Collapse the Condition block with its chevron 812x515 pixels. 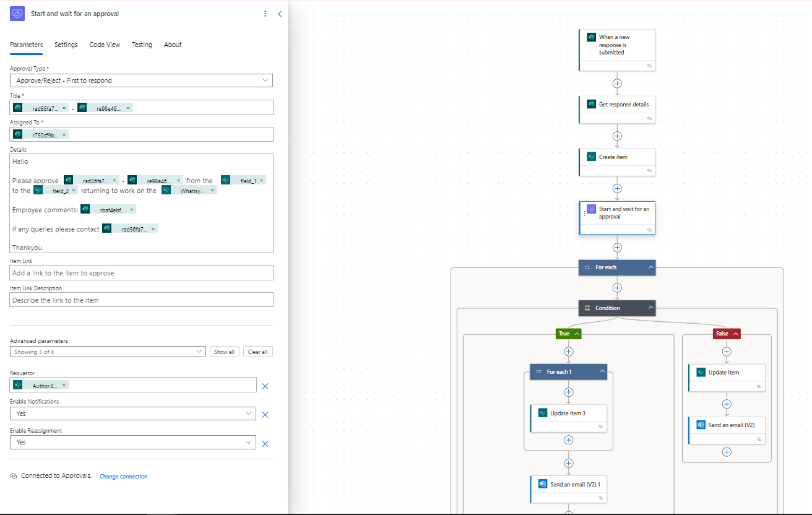(x=650, y=308)
